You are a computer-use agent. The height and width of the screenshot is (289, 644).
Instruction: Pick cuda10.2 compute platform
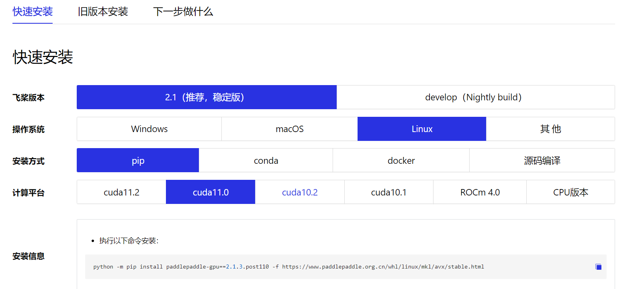pyautogui.click(x=300, y=192)
